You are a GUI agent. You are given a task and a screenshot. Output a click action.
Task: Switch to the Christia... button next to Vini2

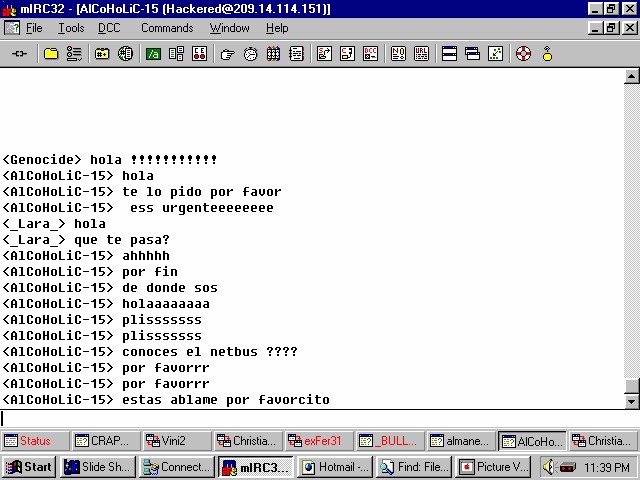(x=249, y=441)
